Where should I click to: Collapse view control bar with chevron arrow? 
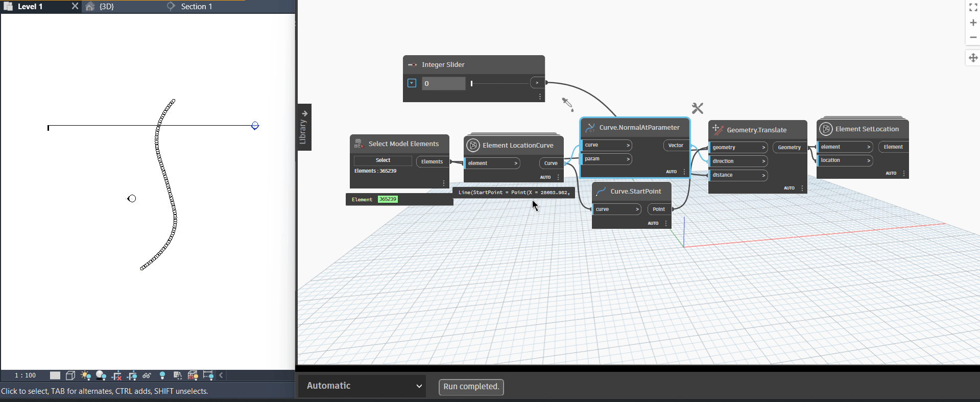pos(221,375)
